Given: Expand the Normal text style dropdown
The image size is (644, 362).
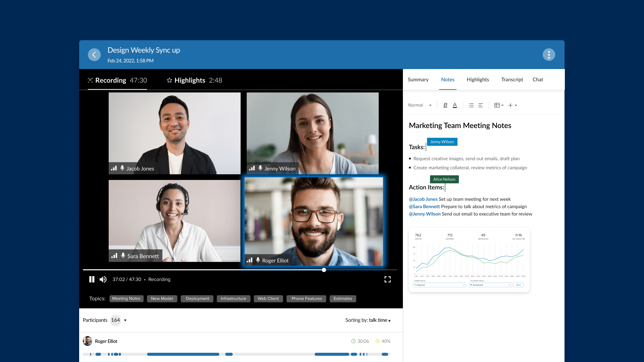Looking at the screenshot, I should [x=420, y=105].
